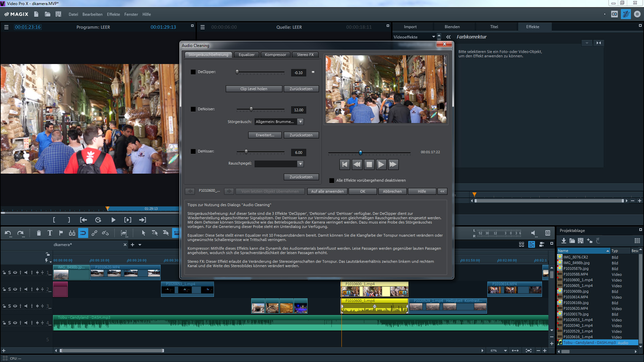This screenshot has height=362, width=644.
Task: Open timeline zoom percentage dropdown
Action: [x=505, y=351]
